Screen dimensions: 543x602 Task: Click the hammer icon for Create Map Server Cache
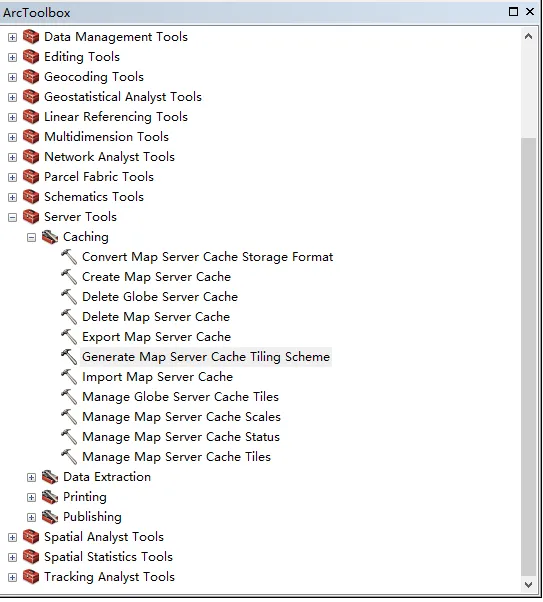tap(69, 277)
